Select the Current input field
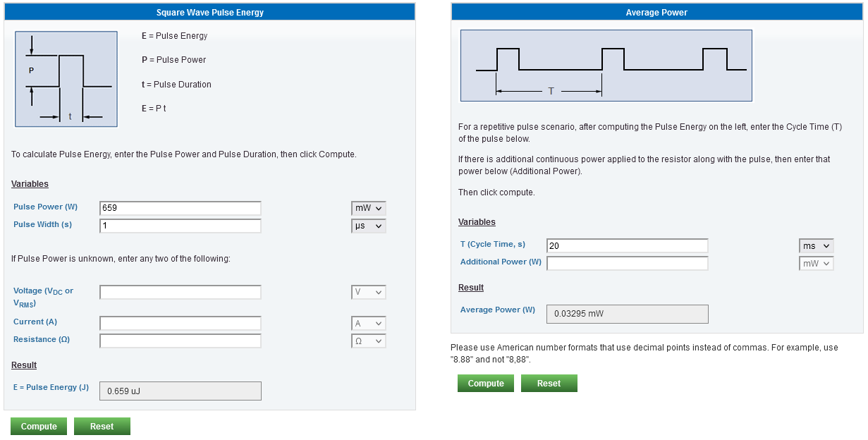This screenshot has width=868, height=440. click(x=181, y=324)
